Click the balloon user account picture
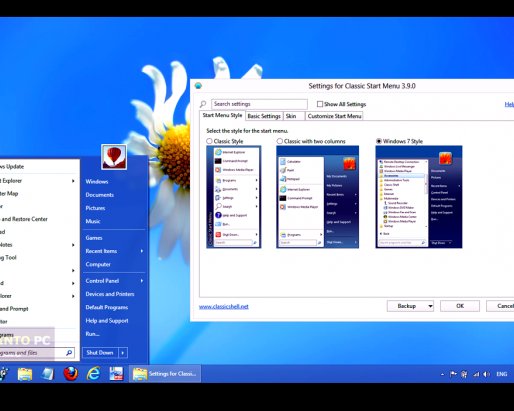This screenshot has width=514, height=411. tap(114, 157)
